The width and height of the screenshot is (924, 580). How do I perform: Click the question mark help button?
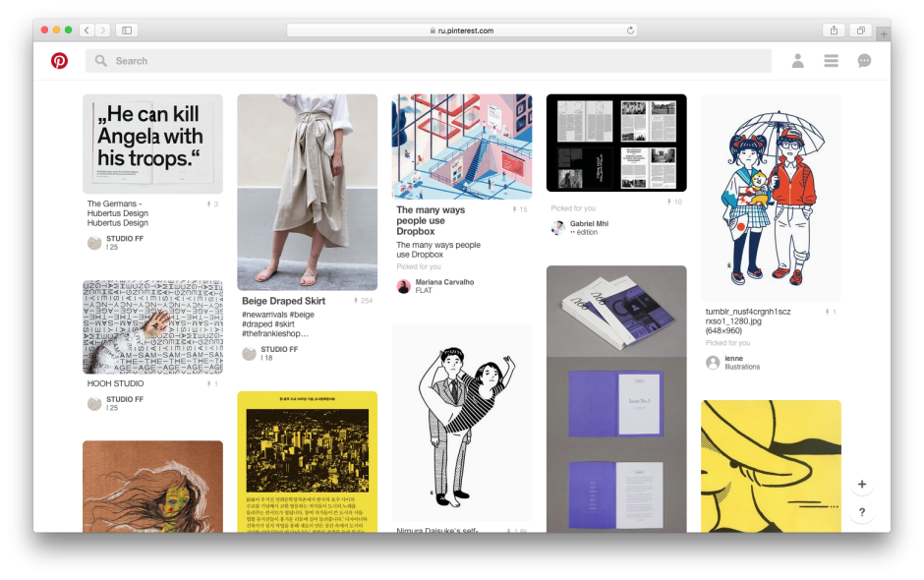[861, 512]
